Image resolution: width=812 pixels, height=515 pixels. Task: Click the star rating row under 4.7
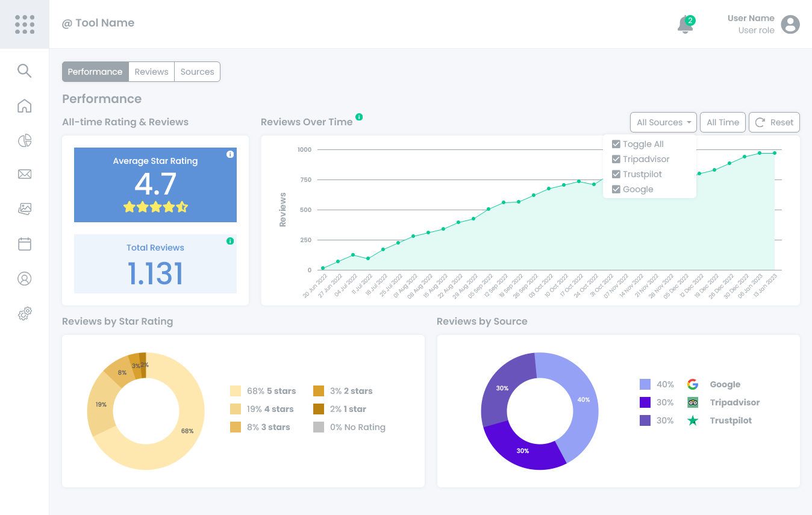tap(155, 207)
